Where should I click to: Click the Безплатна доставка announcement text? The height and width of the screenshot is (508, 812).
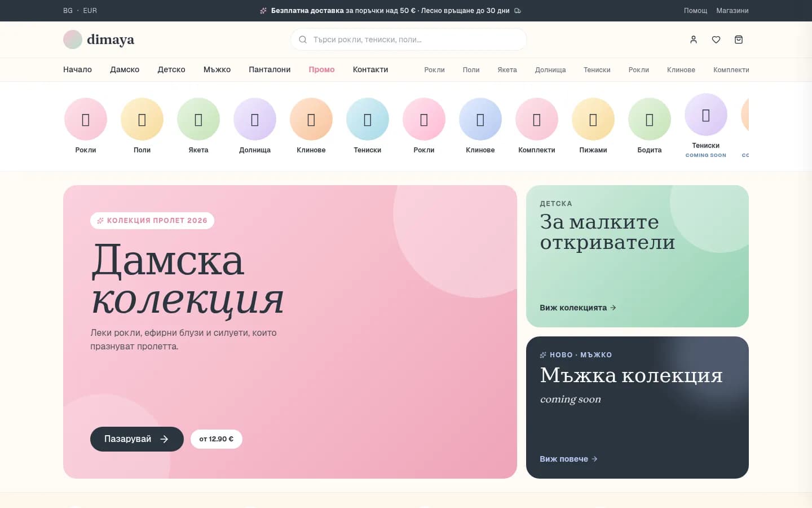[x=390, y=11]
